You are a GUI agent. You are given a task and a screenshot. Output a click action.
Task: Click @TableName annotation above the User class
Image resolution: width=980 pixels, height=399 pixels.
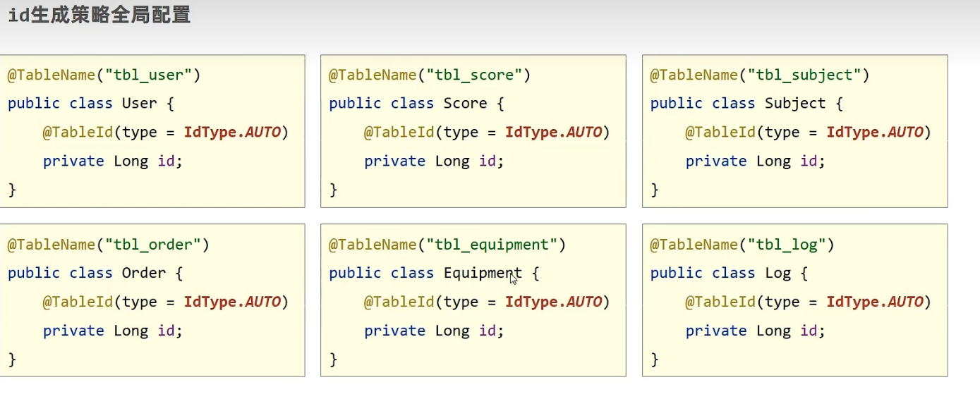click(x=52, y=75)
